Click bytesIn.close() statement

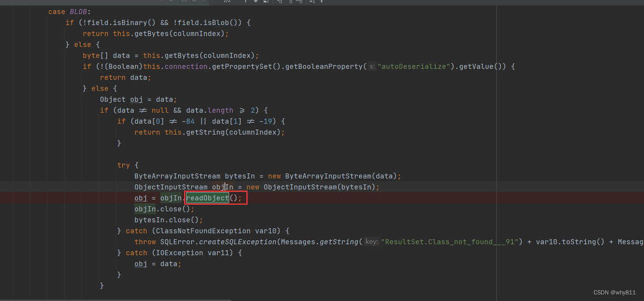[169, 220]
